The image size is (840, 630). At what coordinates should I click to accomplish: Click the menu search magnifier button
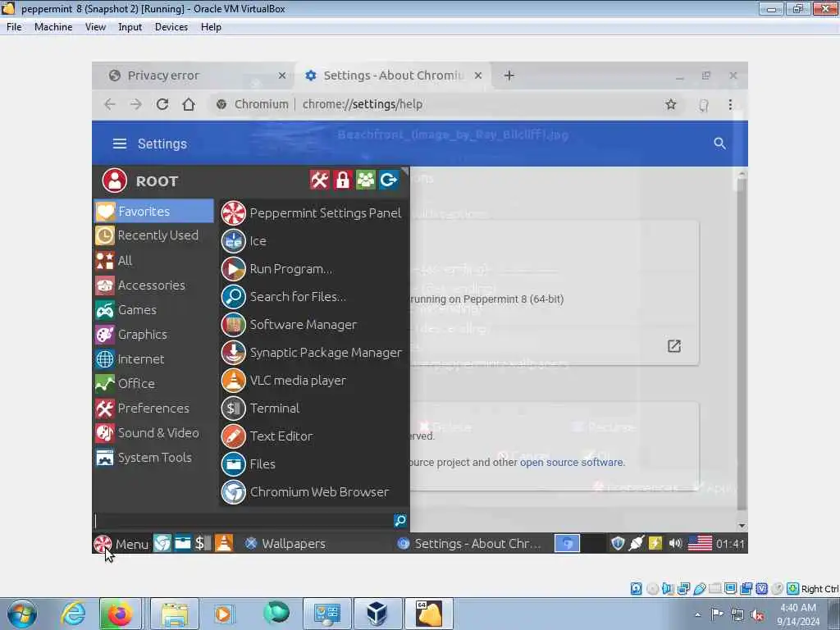tap(400, 520)
